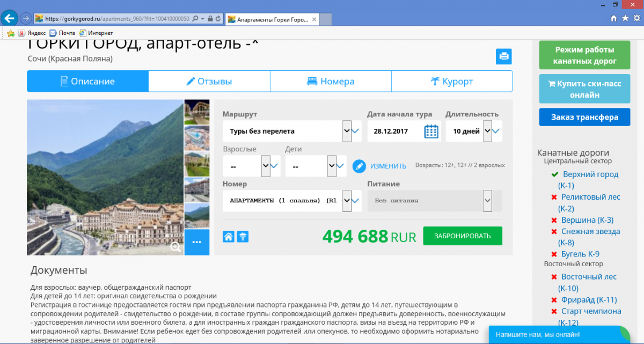Click the blue chevron beside Дети
Image resolution: width=644 pixels, height=344 pixels.
pyautogui.click(x=341, y=166)
